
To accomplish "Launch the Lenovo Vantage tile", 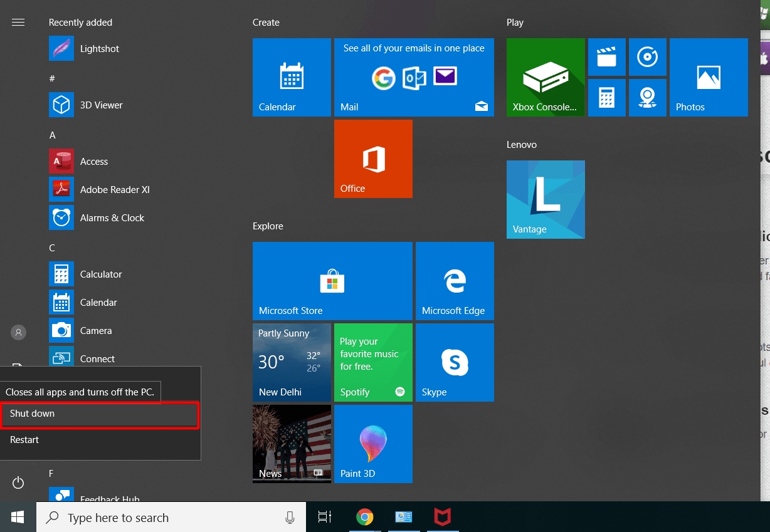I will click(546, 199).
